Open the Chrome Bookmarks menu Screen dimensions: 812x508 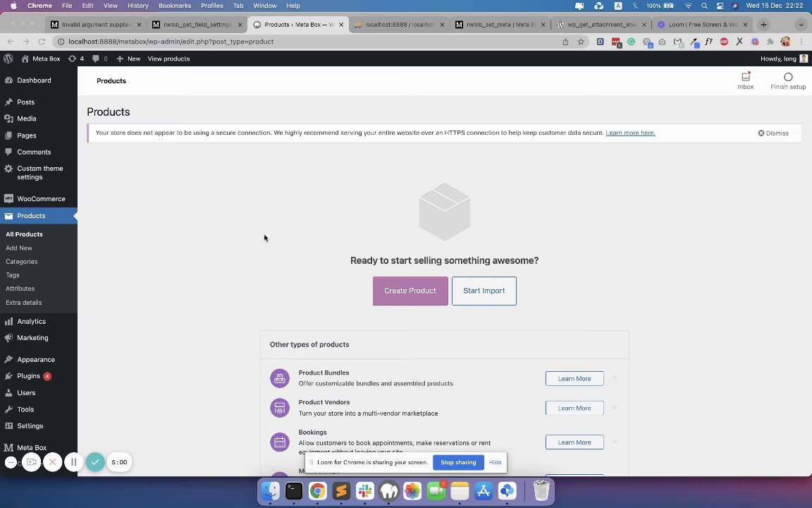[175, 6]
